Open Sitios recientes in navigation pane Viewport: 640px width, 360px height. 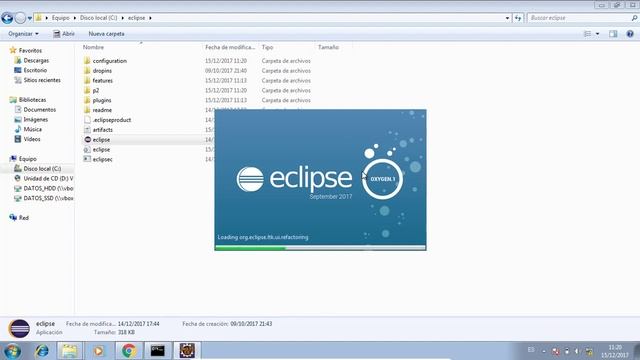coord(42,80)
